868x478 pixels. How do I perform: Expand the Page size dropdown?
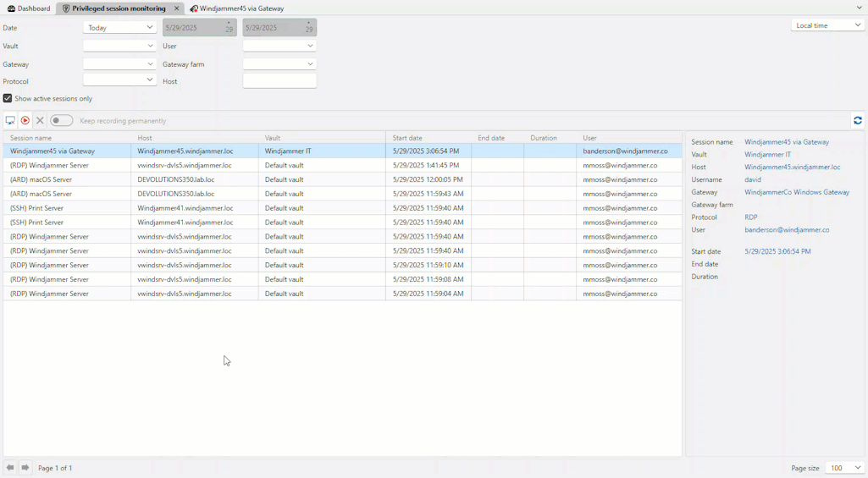[844, 468]
